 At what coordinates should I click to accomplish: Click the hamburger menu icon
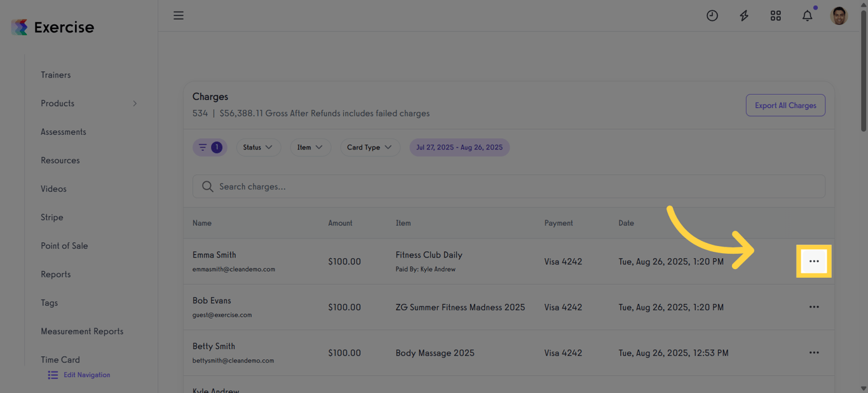pos(179,15)
